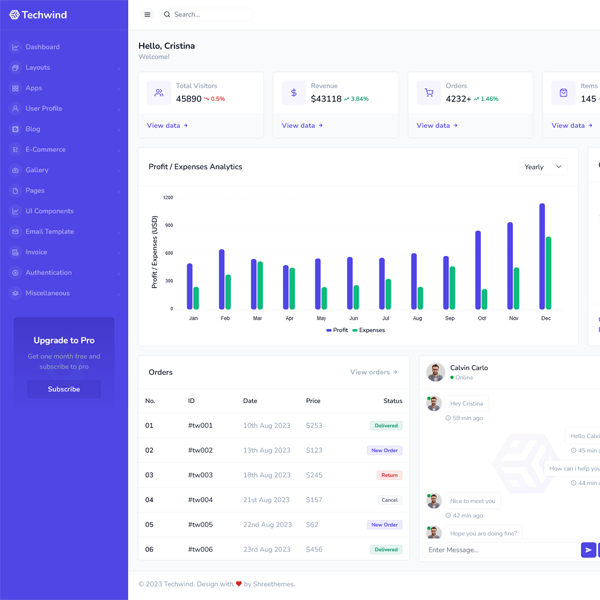Toggle the Profit legend in chart
The width and height of the screenshot is (600, 600).
coord(337,330)
